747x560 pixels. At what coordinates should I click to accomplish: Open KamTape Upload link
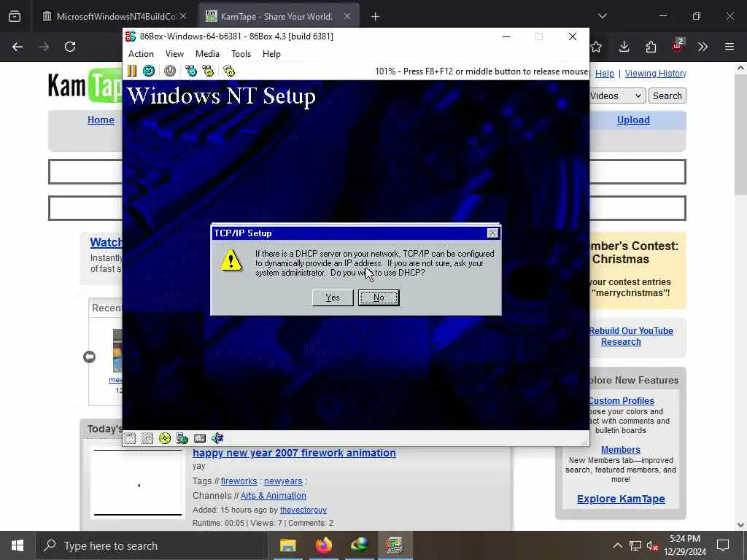point(633,120)
